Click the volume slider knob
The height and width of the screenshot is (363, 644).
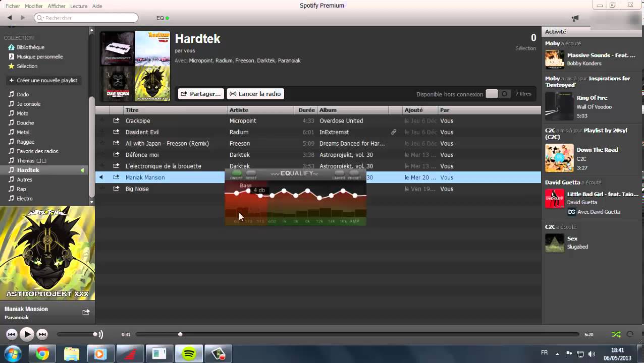click(95, 334)
